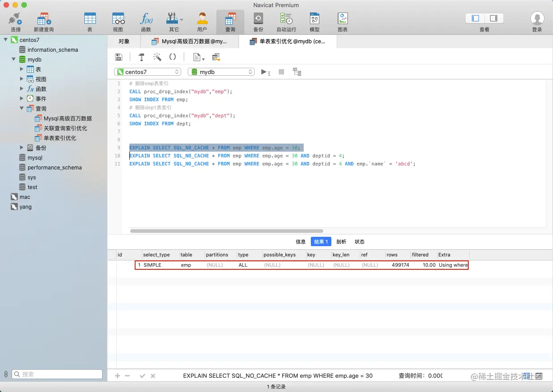Apply changes with checkmark icon

click(142, 376)
